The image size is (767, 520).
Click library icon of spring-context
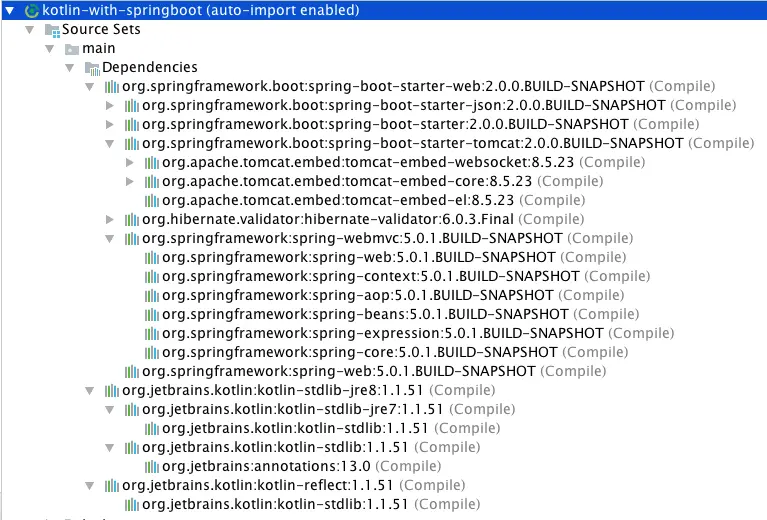152,277
